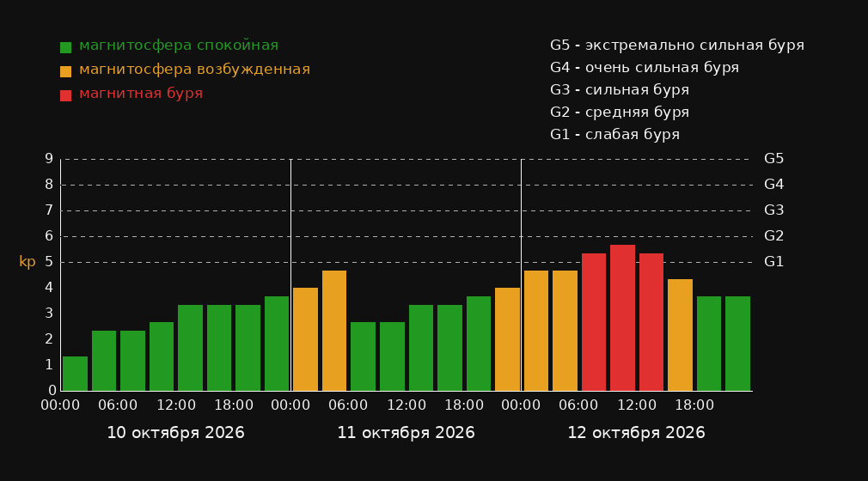Click the 12:00 tick label under 11 October
Viewport: 868px width, 481px height.
click(406, 405)
